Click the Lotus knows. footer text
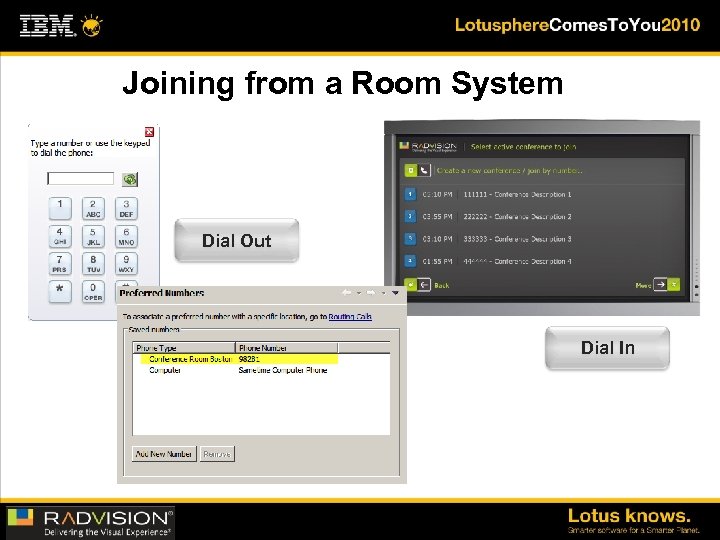 click(x=629, y=515)
